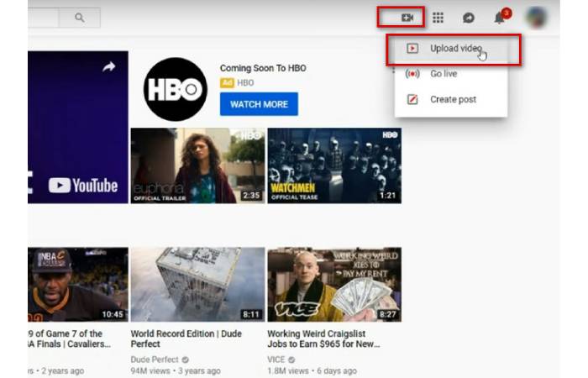
Task: Click inside the search input field
Action: tap(43, 18)
